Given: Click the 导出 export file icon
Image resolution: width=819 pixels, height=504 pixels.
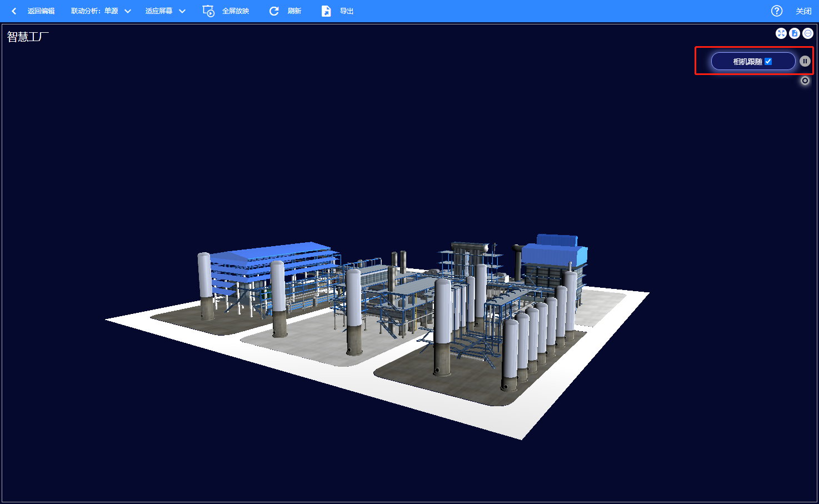Looking at the screenshot, I should click(x=326, y=11).
